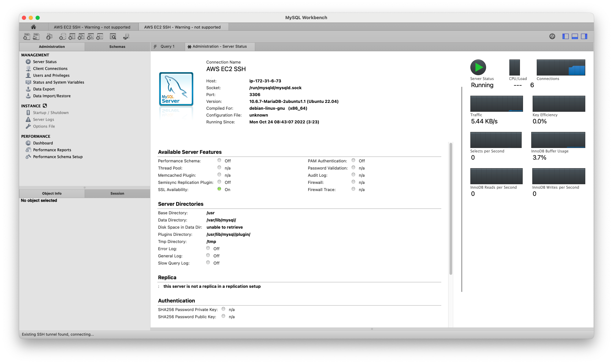613x364 pixels.
Task: Toggle the right sidebar panel
Action: click(x=584, y=37)
